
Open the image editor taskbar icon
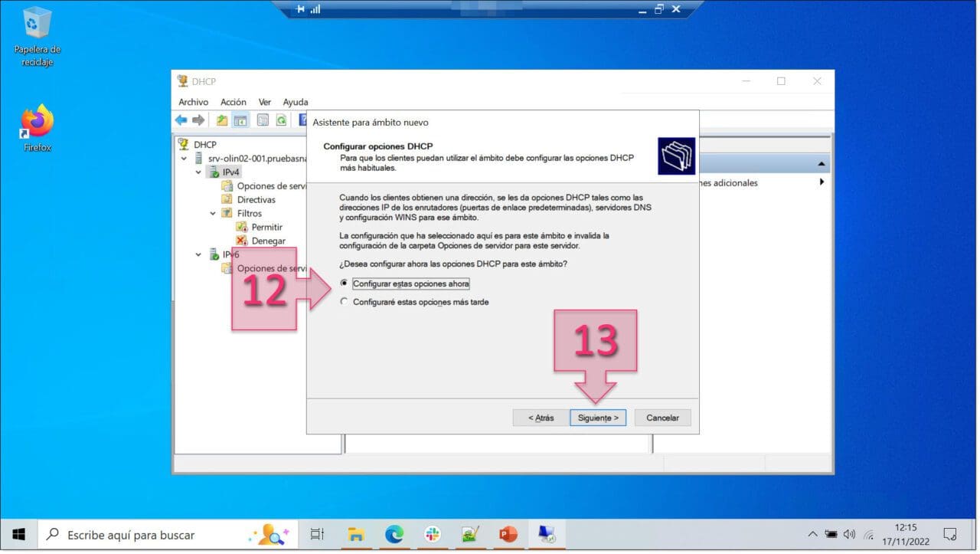coord(470,535)
